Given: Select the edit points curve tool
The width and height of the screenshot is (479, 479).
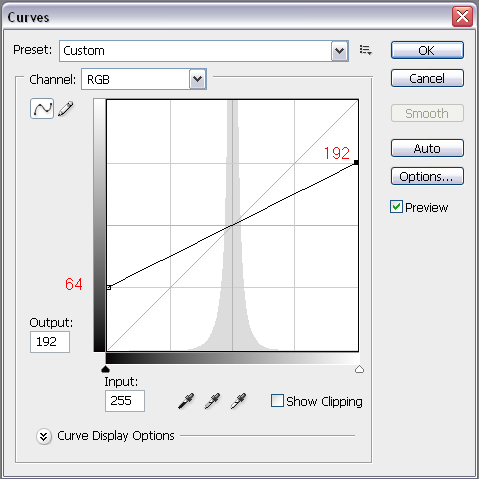Looking at the screenshot, I should point(42,108).
